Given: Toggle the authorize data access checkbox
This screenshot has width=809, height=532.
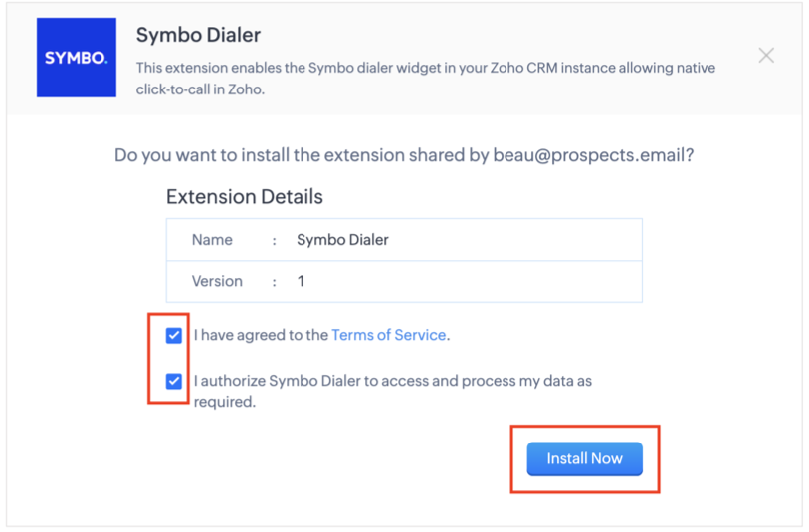Looking at the screenshot, I should click(174, 382).
